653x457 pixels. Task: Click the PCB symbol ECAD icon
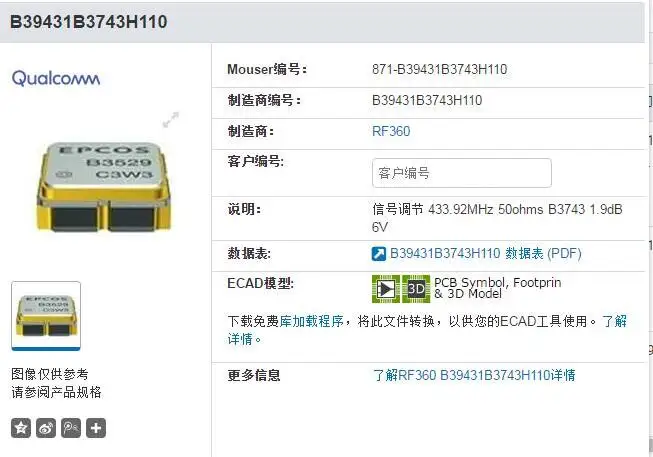click(x=386, y=288)
